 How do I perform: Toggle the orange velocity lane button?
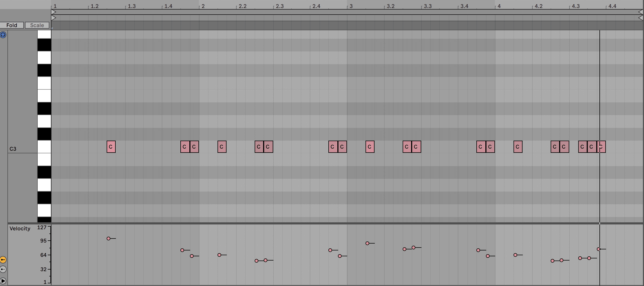pyautogui.click(x=3, y=260)
